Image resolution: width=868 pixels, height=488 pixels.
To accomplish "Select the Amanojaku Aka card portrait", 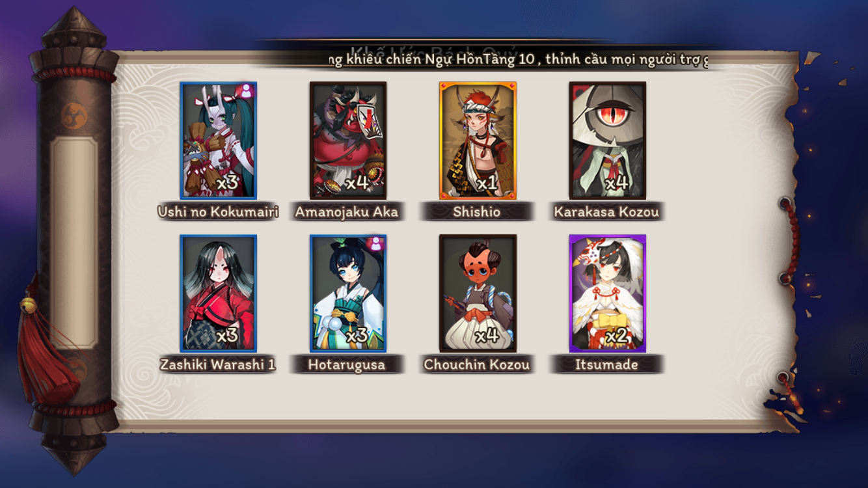I will click(x=348, y=140).
